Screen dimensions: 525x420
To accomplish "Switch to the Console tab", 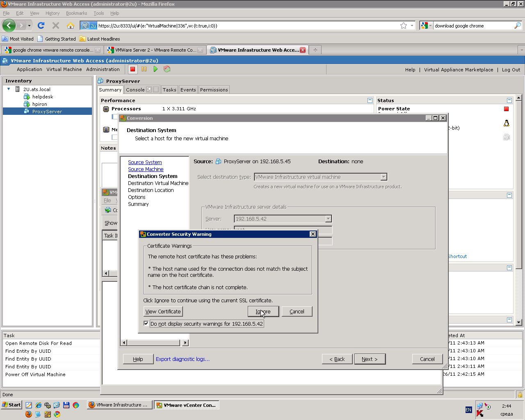I will (x=135, y=90).
